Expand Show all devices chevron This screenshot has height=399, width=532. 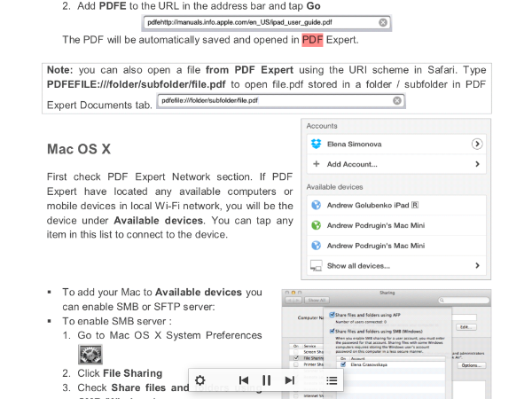click(x=477, y=265)
